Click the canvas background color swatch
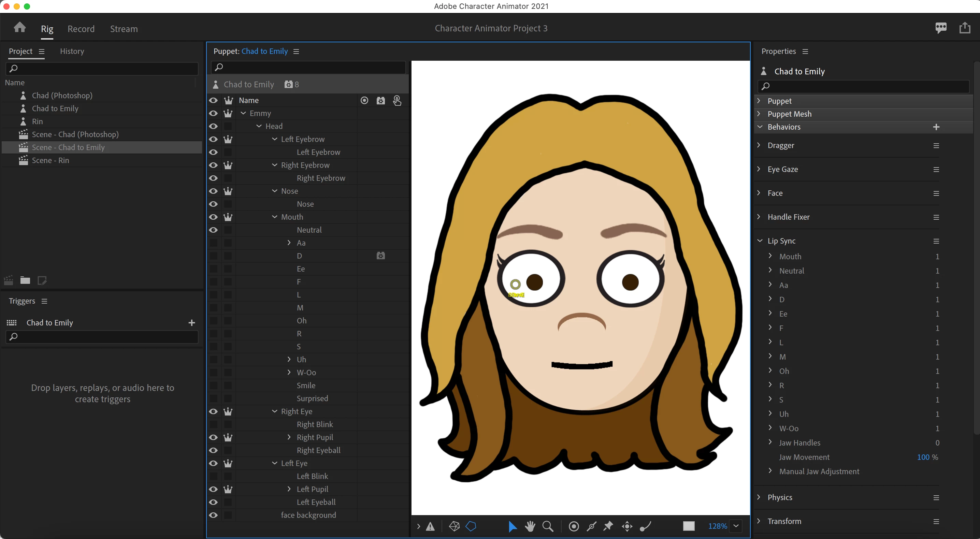980x539 pixels. pyautogui.click(x=689, y=526)
